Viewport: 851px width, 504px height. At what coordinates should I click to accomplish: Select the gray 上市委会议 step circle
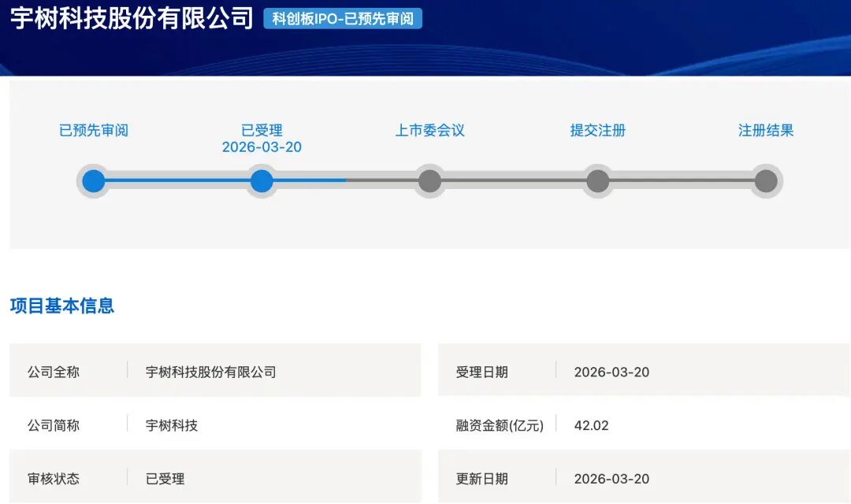pyautogui.click(x=429, y=181)
